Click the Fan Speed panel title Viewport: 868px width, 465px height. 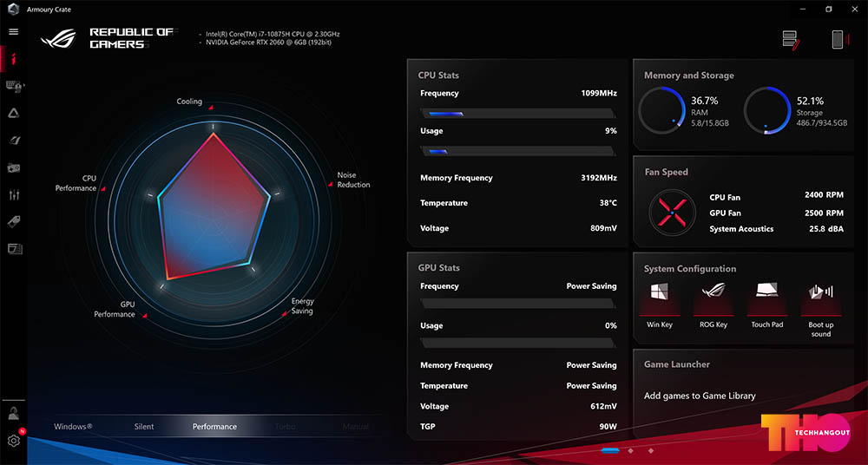coord(667,172)
